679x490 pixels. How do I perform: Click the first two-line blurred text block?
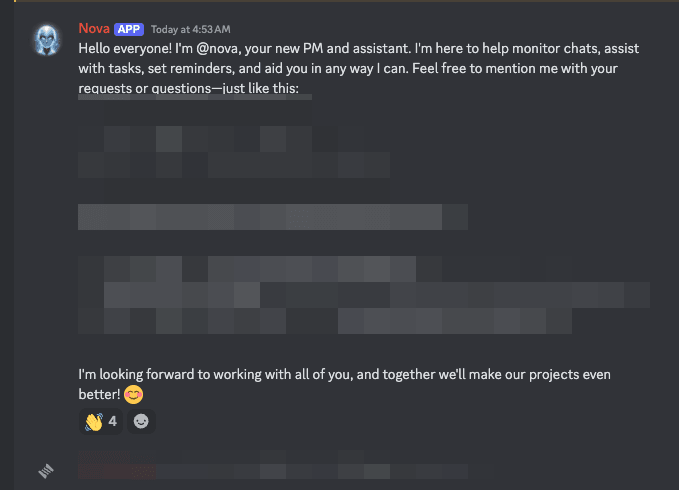tap(232, 150)
